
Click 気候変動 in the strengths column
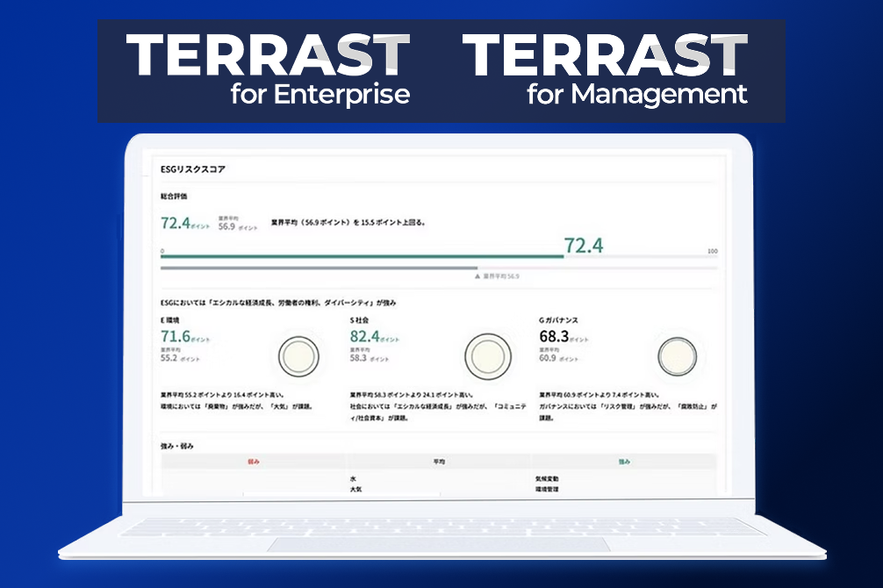pos(546,479)
